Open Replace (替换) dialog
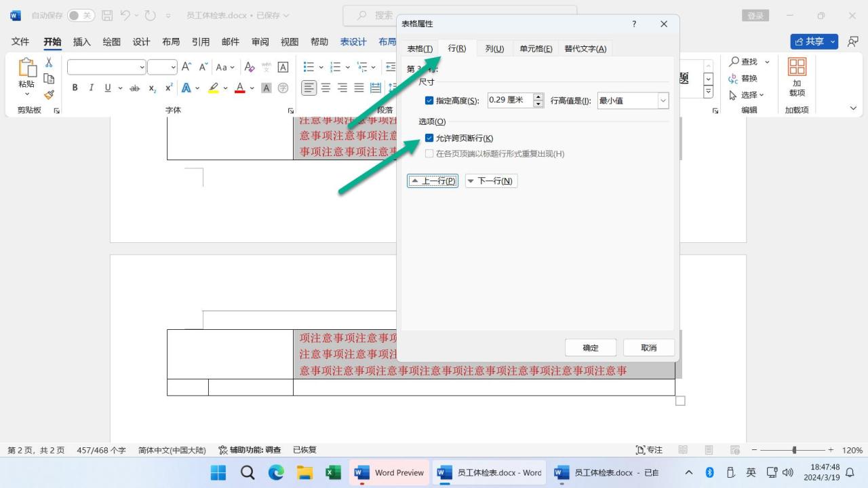Image resolution: width=868 pixels, height=488 pixels. [x=748, y=78]
